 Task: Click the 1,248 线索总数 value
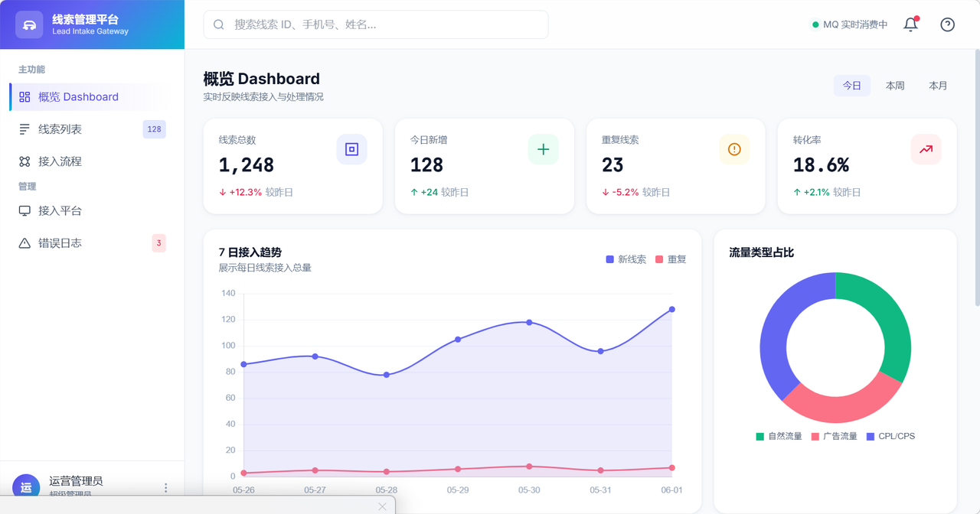pyautogui.click(x=247, y=165)
